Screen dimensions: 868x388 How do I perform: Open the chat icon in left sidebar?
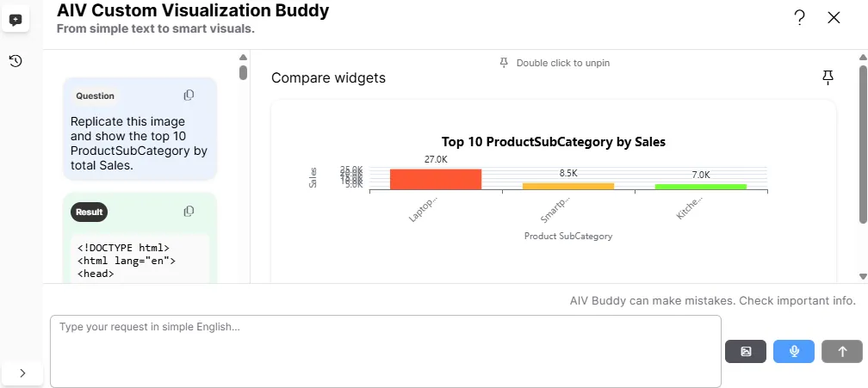click(15, 20)
